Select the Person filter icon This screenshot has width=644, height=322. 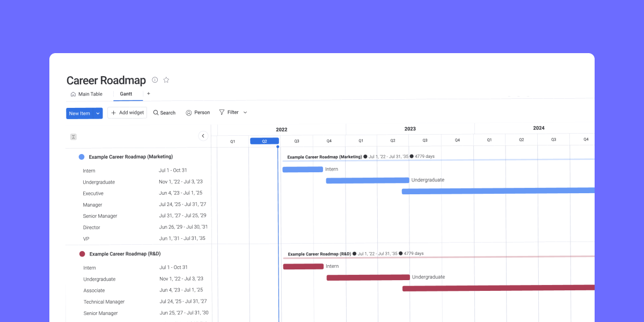[x=189, y=112]
